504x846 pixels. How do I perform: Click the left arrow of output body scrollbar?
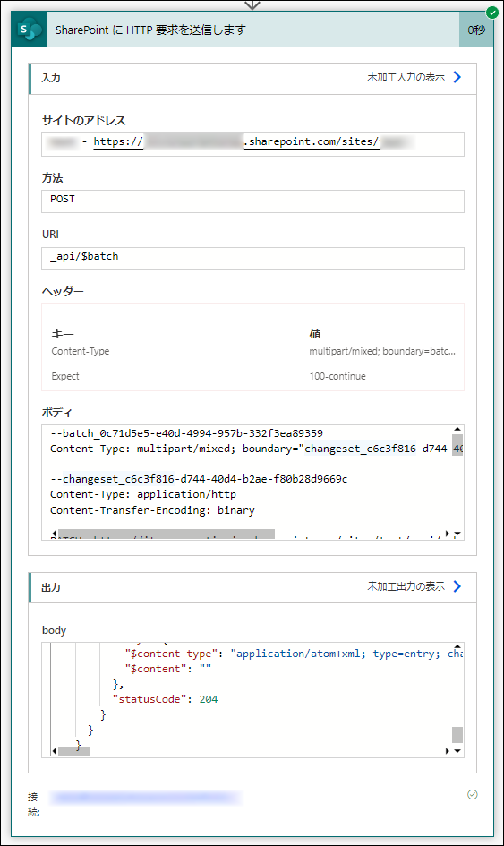(54, 751)
